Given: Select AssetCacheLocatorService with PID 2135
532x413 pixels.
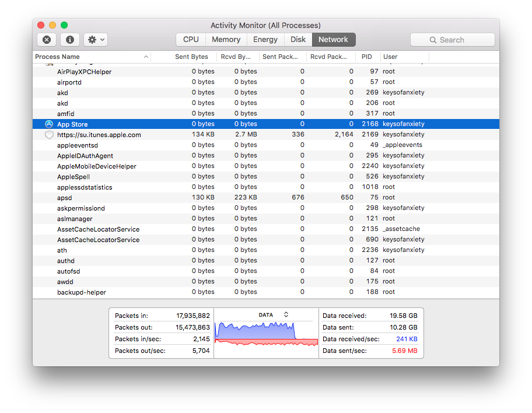Looking at the screenshot, I should point(266,229).
